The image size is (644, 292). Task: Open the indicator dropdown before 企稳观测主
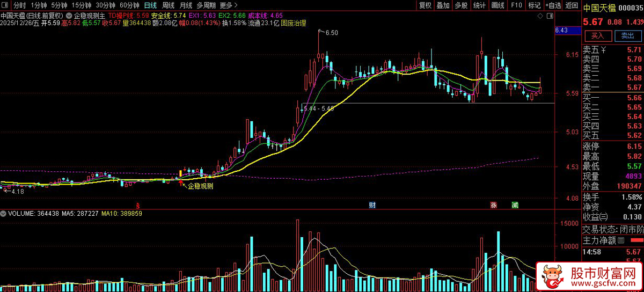pyautogui.click(x=70, y=15)
